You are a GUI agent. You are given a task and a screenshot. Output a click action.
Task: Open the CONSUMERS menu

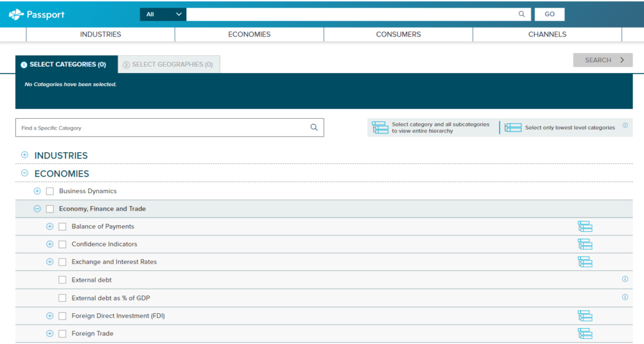tap(398, 35)
